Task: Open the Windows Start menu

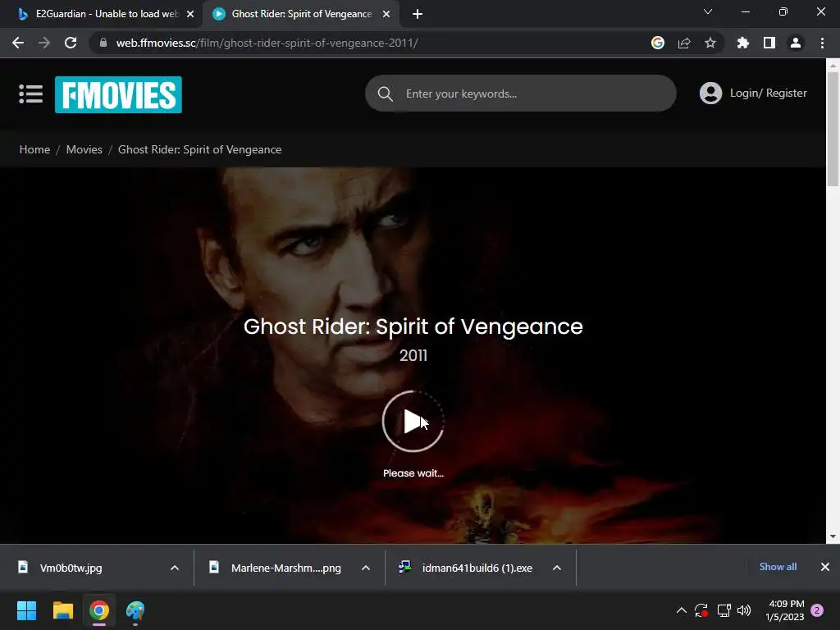Action: click(26, 610)
